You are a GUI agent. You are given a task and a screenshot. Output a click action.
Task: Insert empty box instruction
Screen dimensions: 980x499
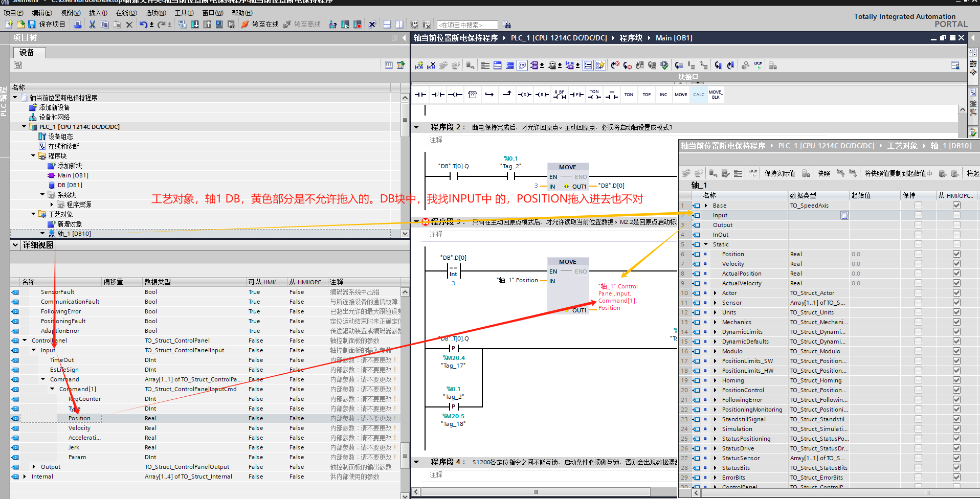pos(472,95)
